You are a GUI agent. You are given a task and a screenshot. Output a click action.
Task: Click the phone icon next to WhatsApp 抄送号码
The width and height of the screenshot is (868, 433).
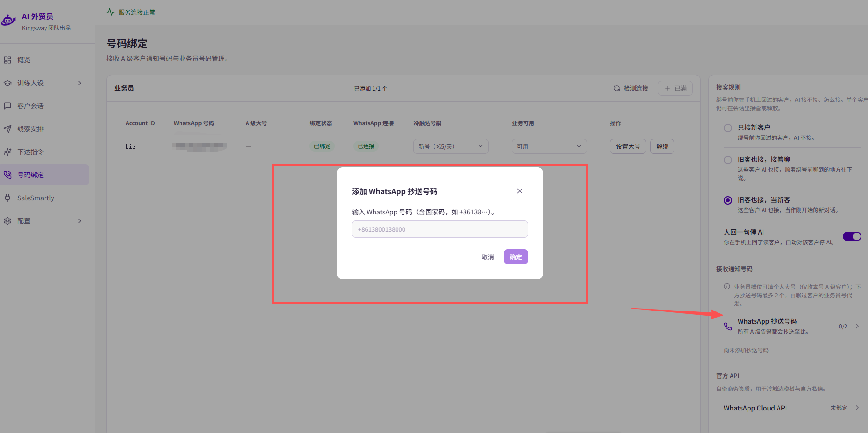[728, 326]
